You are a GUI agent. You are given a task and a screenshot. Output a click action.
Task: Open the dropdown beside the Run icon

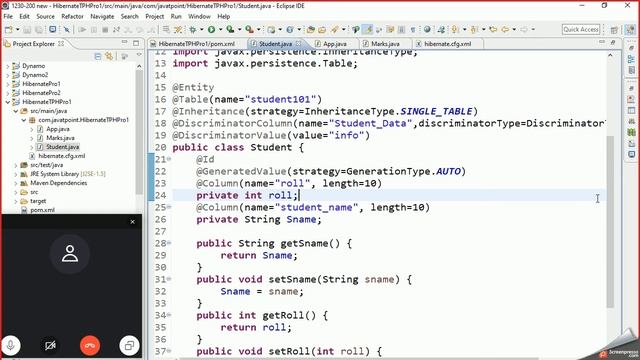220,29
